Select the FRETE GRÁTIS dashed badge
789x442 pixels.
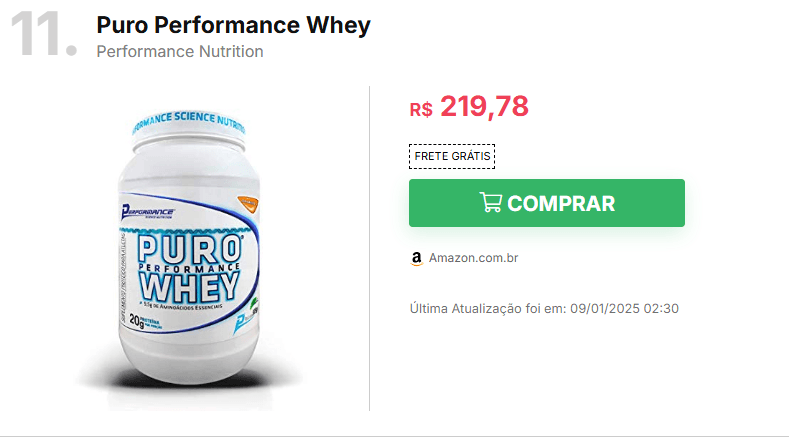(452, 156)
